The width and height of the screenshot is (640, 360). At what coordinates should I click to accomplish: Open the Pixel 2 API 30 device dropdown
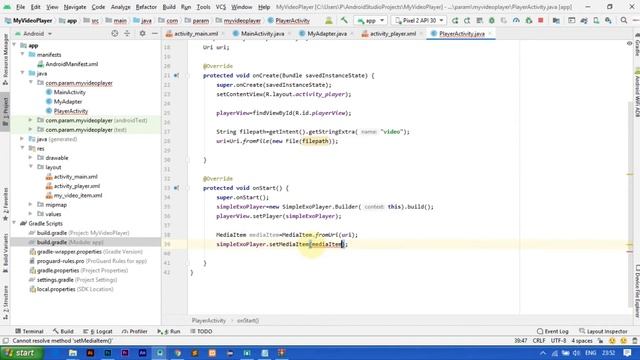click(419, 20)
